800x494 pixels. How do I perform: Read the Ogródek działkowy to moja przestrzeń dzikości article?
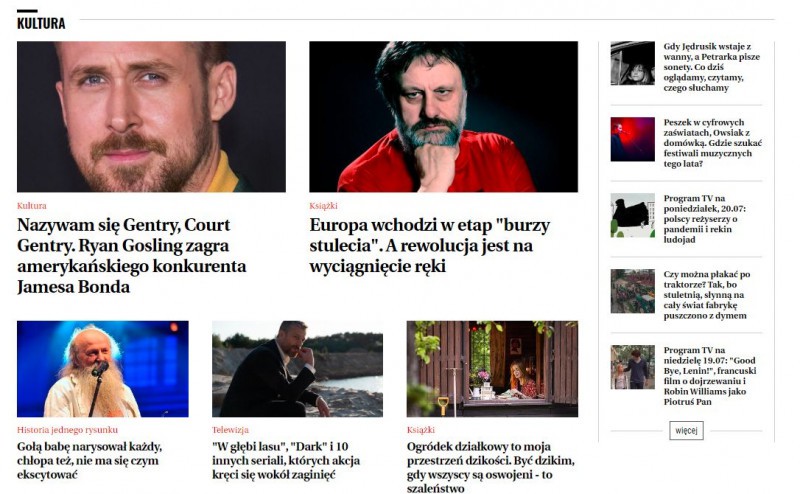click(491, 467)
